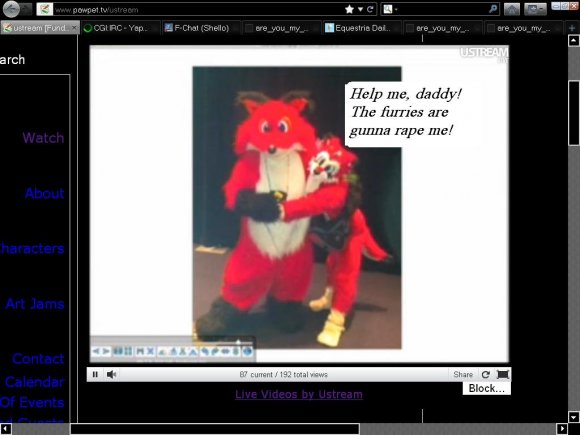Go to the browser home page icon
This screenshot has width=580, height=435.
click(x=512, y=9)
